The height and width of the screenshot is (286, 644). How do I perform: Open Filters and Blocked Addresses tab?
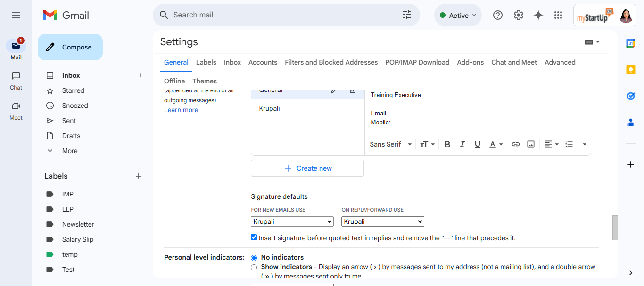pos(331,62)
